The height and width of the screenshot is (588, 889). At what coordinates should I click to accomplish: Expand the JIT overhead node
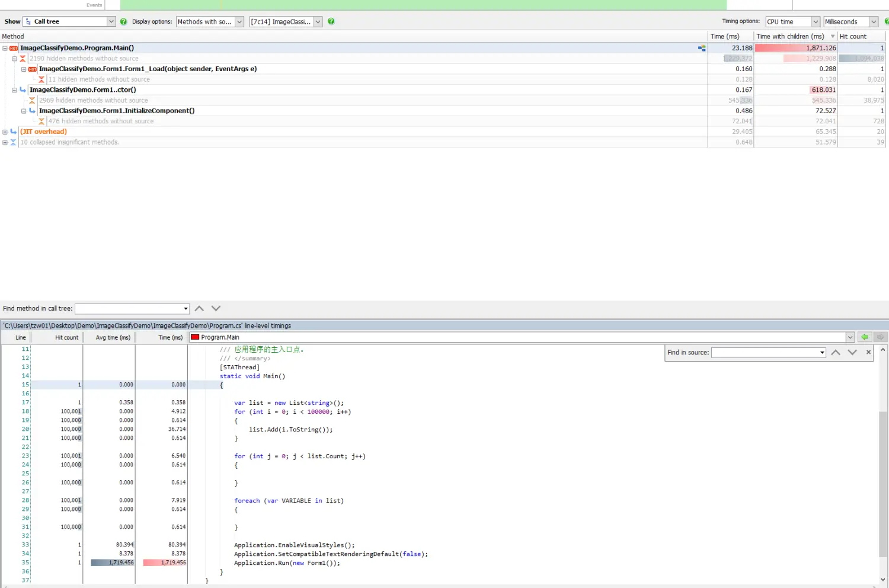coord(5,132)
